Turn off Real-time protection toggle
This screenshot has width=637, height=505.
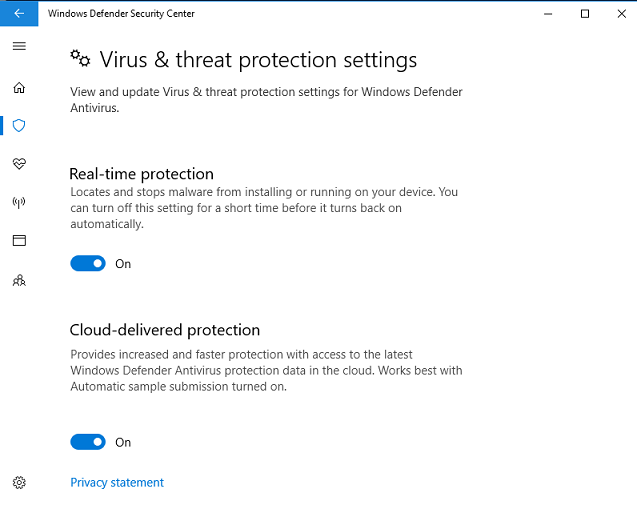(x=88, y=264)
